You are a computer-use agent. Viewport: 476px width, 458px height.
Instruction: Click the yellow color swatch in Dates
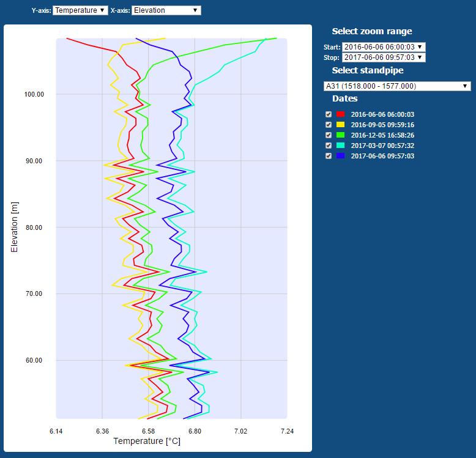coord(341,125)
